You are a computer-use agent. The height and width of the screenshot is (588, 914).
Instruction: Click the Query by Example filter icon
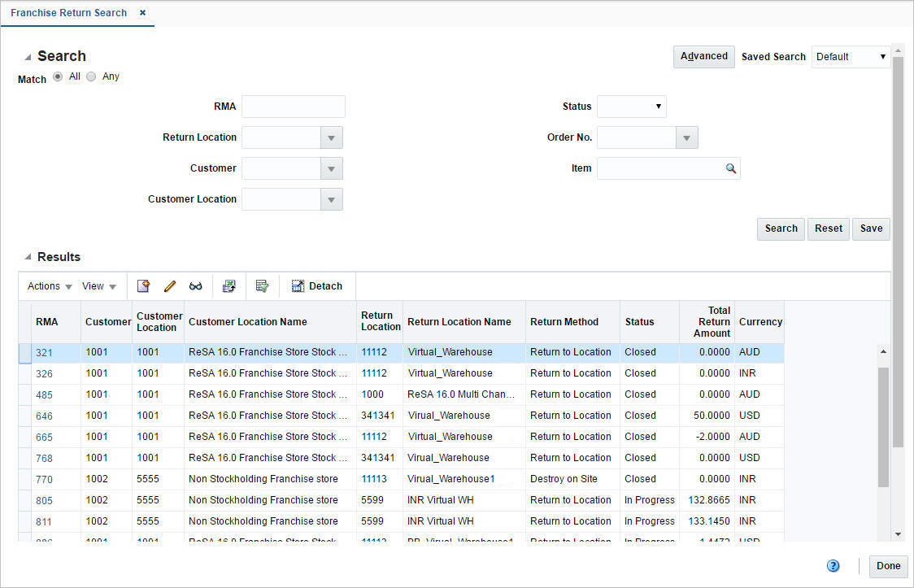click(262, 285)
